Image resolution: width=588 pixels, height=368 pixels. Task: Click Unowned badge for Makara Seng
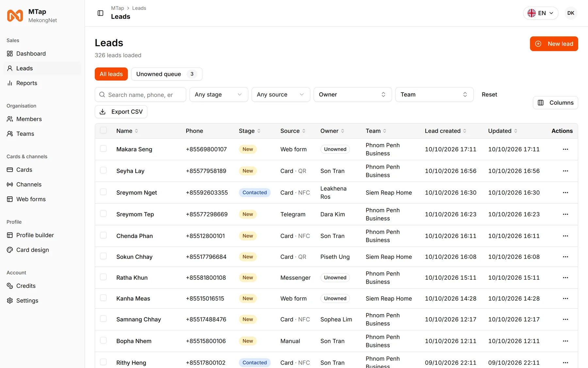tap(335, 149)
